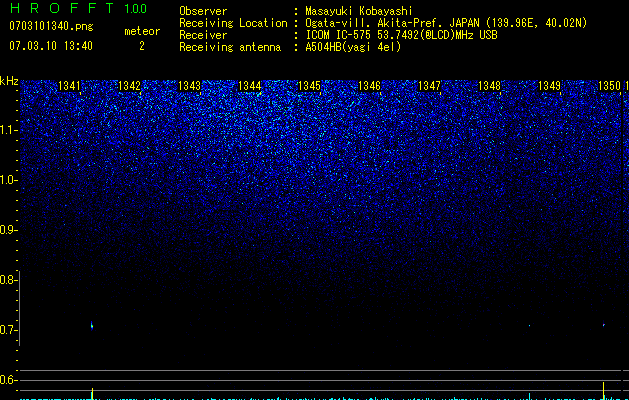Viewport: 629px width, 400px height.
Task: Click the 0.7 kHz axis label
Action: [8, 330]
